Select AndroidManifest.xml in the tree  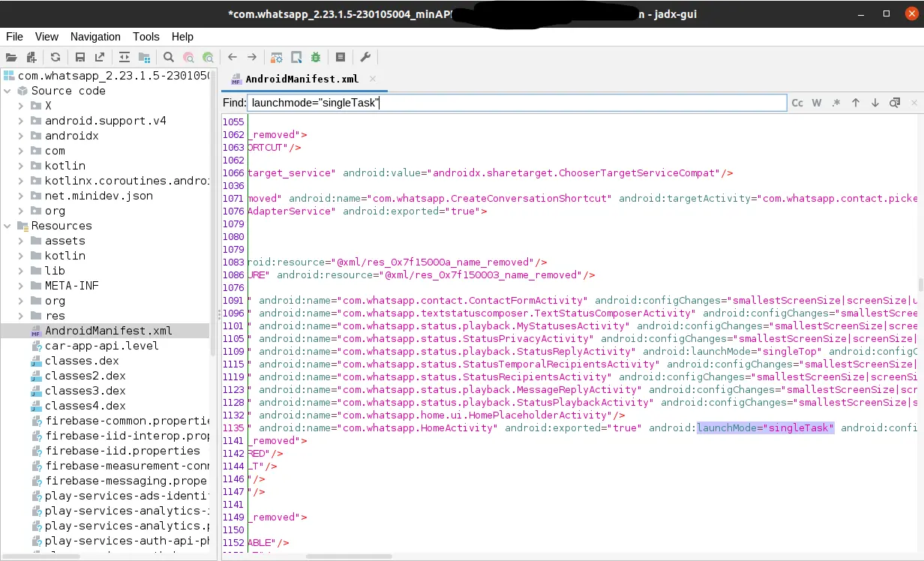(x=108, y=331)
